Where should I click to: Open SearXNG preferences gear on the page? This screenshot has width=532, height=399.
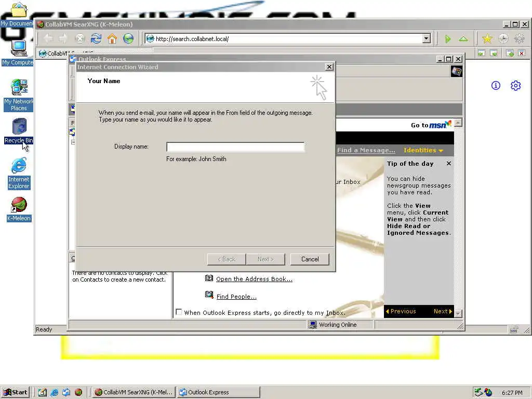(516, 86)
